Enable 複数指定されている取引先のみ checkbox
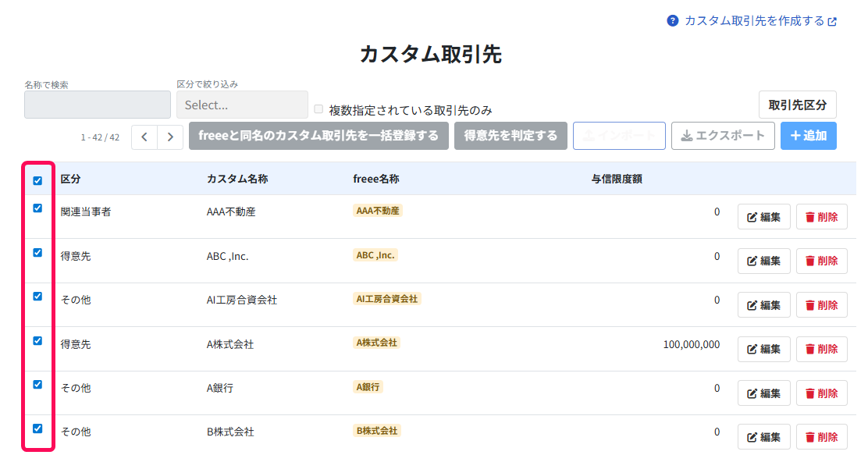The height and width of the screenshot is (455, 868). pos(318,109)
